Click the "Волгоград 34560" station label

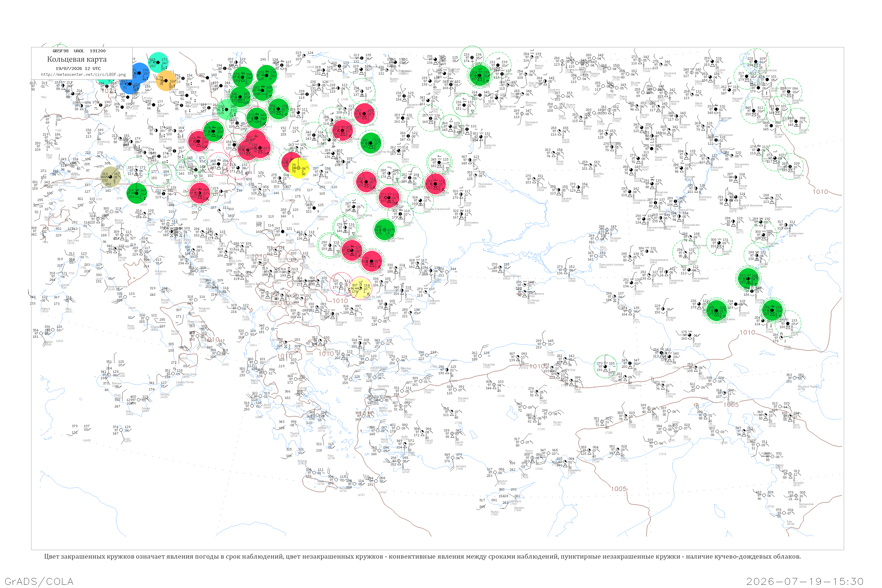[705, 198]
